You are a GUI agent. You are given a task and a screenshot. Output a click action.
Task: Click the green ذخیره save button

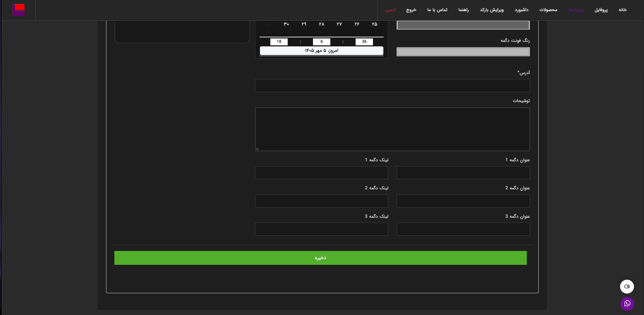pyautogui.click(x=320, y=258)
